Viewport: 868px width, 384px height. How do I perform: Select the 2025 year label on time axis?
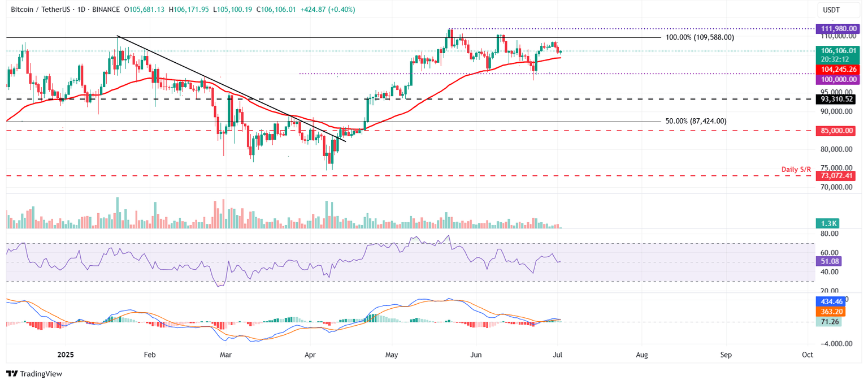click(x=65, y=355)
